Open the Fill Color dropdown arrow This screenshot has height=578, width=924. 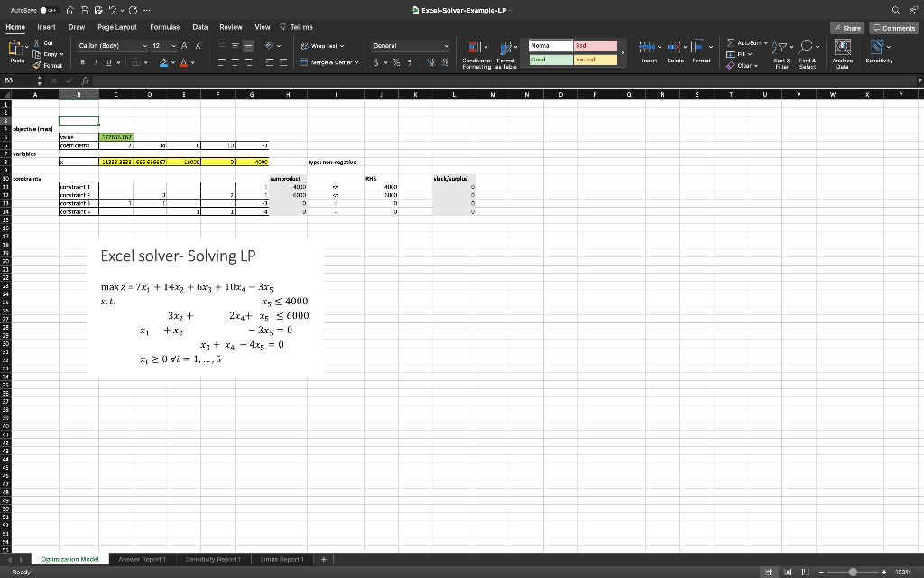pos(171,61)
